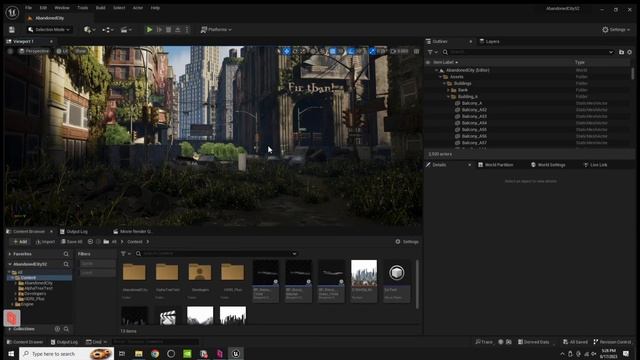Save the current level with the save icon
The height and width of the screenshot is (360, 640).
coord(12,30)
